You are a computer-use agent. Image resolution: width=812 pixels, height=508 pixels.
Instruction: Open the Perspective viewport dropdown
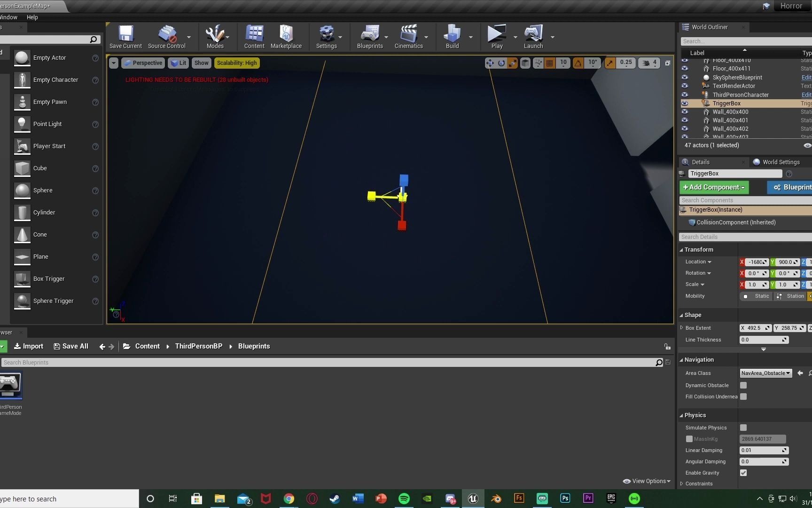[143, 63]
